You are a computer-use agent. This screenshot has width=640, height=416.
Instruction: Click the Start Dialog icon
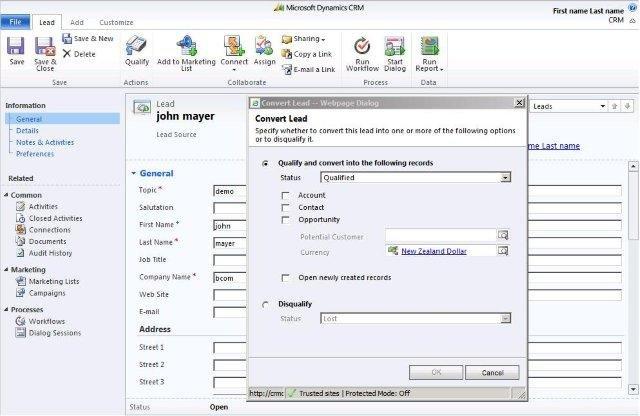(395, 48)
